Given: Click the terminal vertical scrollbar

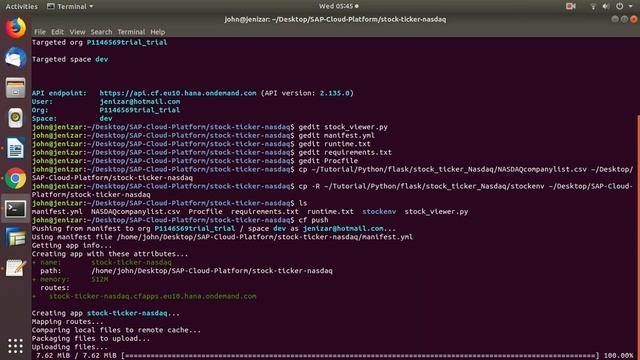Looking at the screenshot, I should (x=638, y=237).
